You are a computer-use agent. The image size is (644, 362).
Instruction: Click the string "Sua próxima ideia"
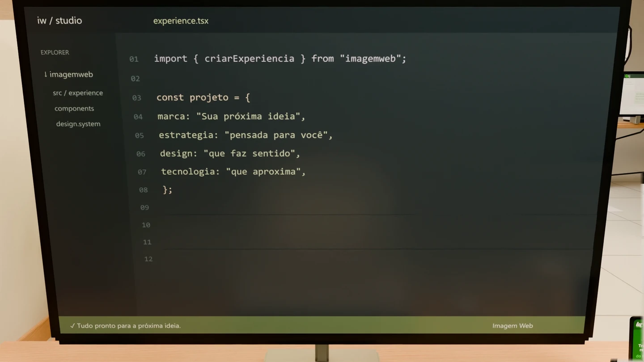point(248,117)
